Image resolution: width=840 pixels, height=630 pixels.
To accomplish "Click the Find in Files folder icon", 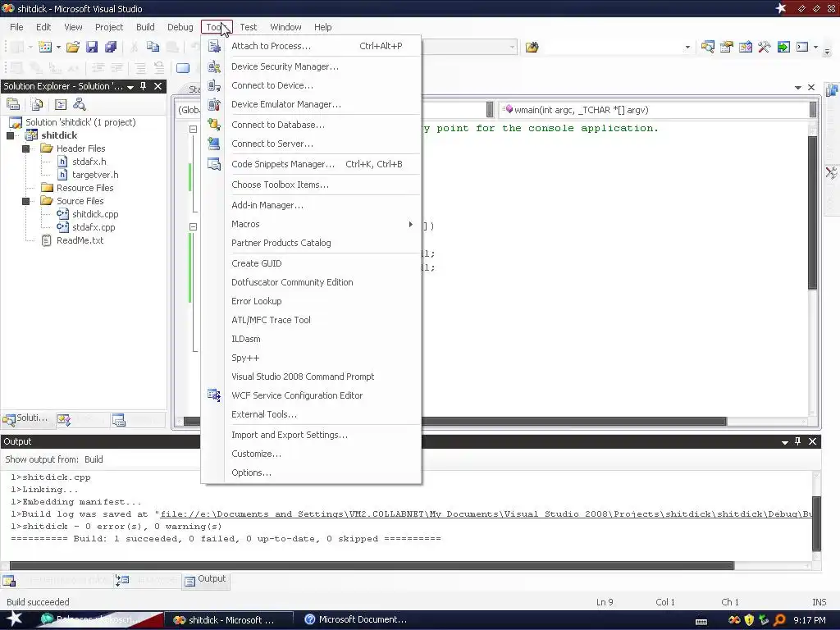I will click(x=532, y=47).
